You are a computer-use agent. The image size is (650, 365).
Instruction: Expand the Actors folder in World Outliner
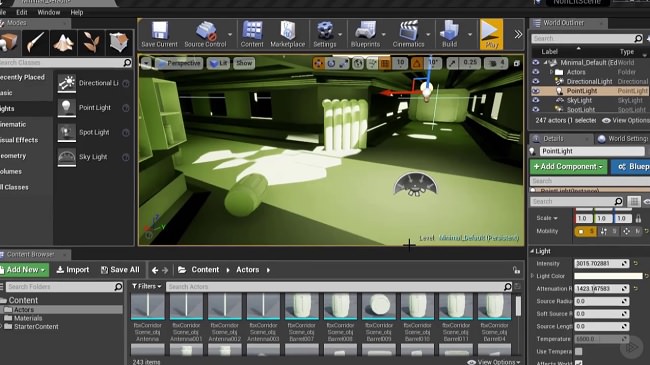552,72
